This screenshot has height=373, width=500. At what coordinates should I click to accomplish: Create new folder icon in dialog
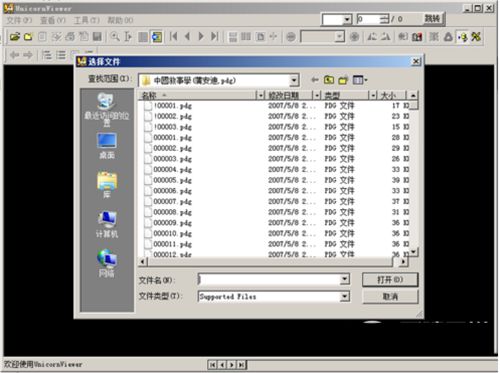pyautogui.click(x=343, y=80)
